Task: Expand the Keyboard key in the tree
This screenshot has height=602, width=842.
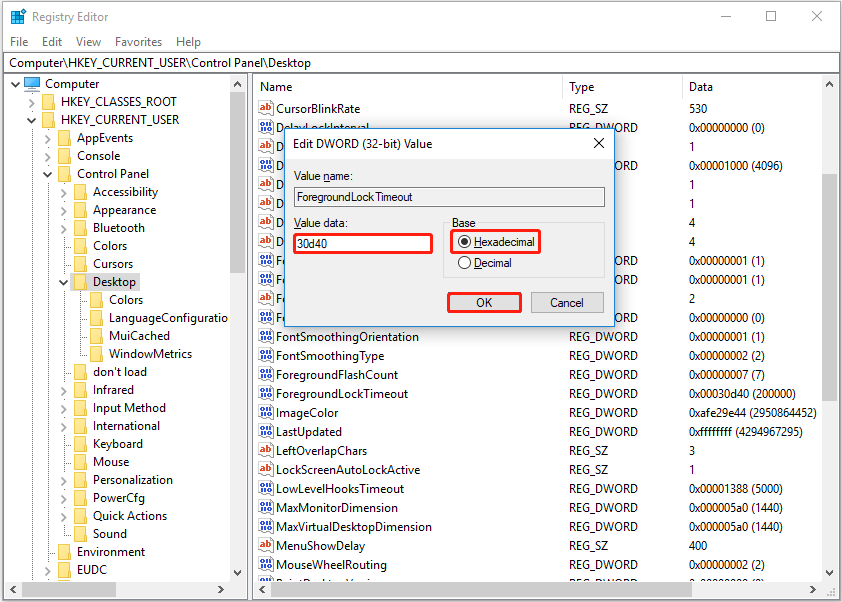Action: point(62,443)
